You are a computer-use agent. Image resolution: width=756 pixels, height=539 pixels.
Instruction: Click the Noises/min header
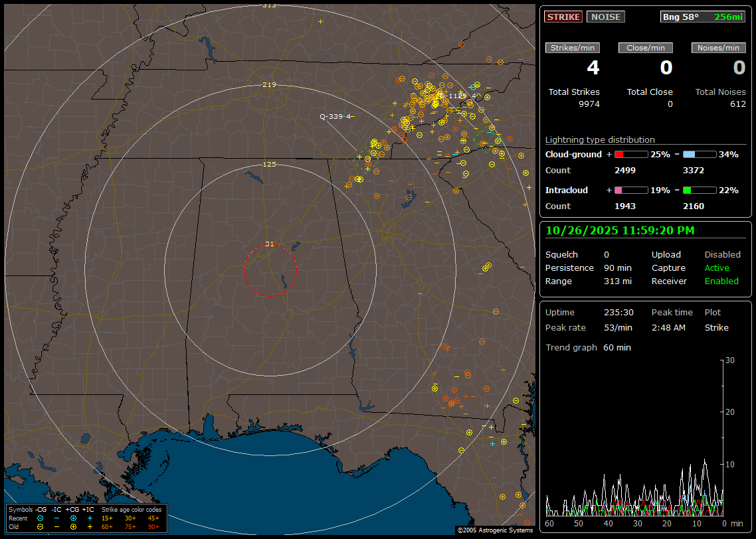click(x=718, y=48)
